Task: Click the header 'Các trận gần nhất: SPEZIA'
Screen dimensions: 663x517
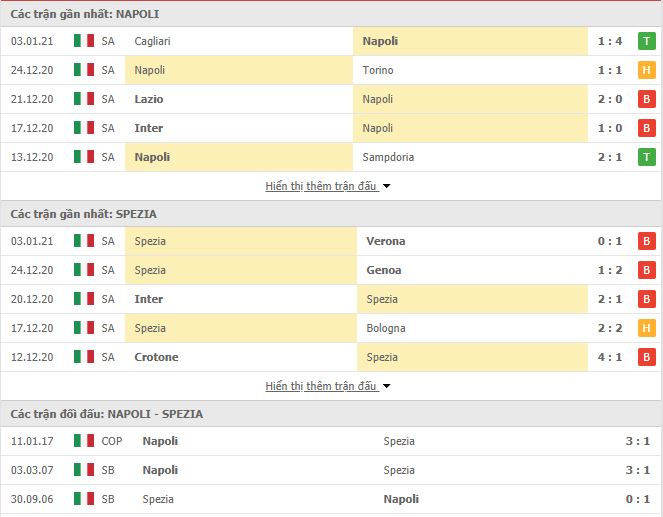Action: coord(83,214)
